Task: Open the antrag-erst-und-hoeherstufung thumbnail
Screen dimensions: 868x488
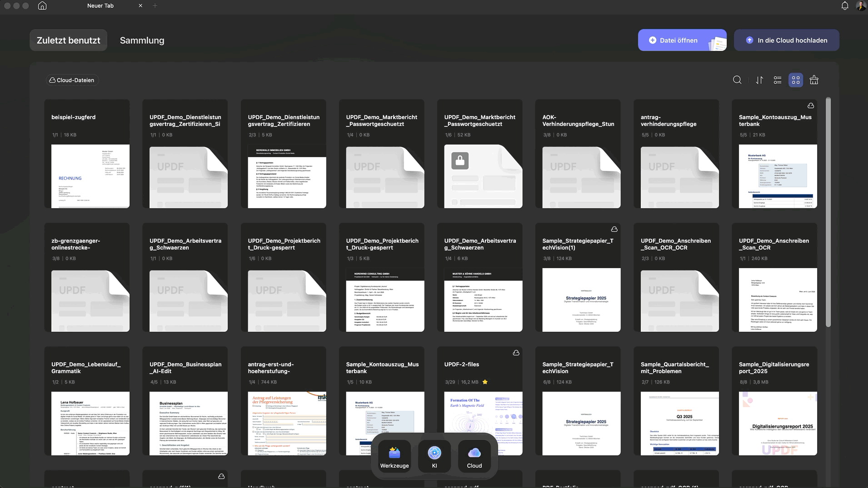Action: 287,423
